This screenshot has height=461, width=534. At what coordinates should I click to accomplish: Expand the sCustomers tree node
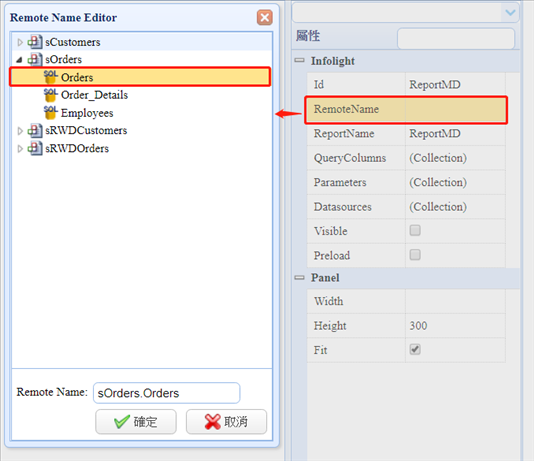[x=20, y=42]
